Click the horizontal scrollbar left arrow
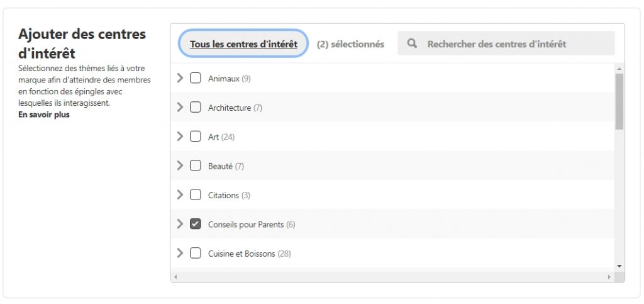Viewport: 644px width, 304px height. (x=175, y=277)
